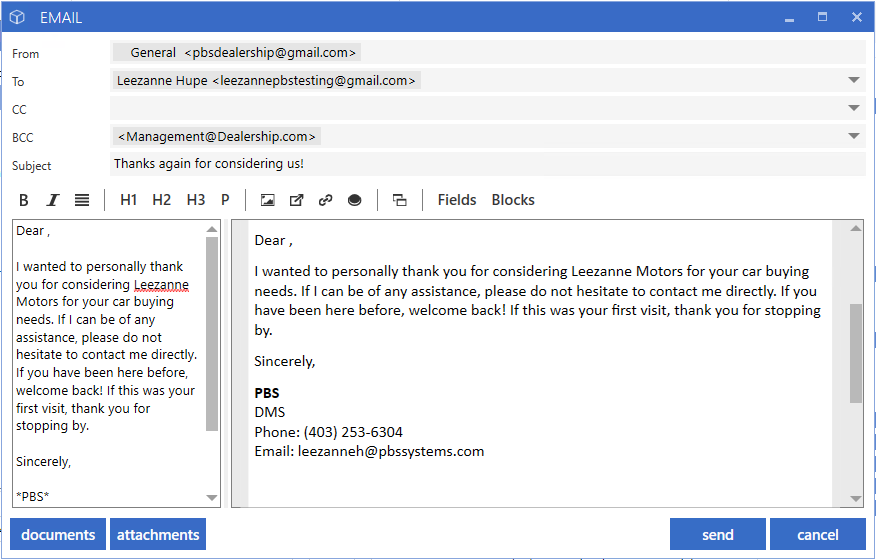Open the Fields menu
Screen dimensions: 876x560
tap(457, 200)
